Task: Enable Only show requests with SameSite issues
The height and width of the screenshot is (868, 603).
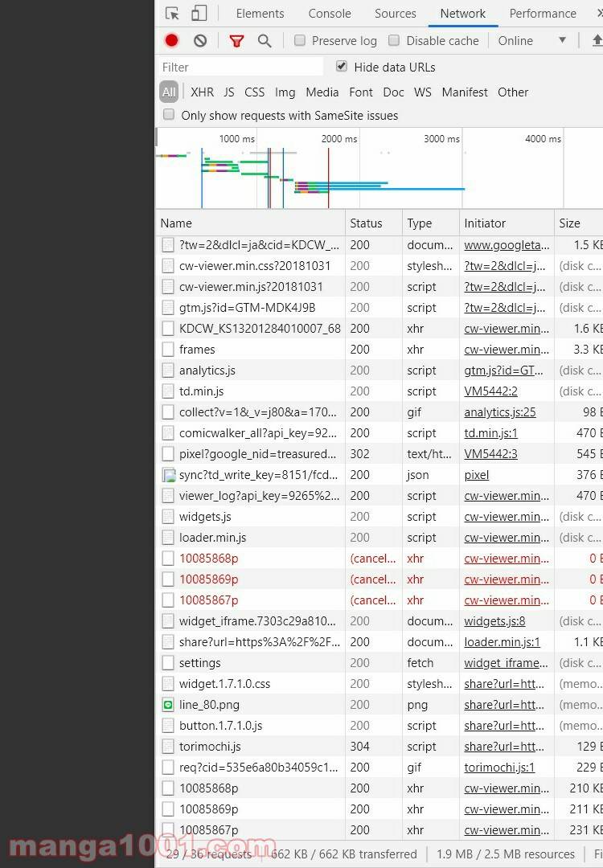Action: 169,115
